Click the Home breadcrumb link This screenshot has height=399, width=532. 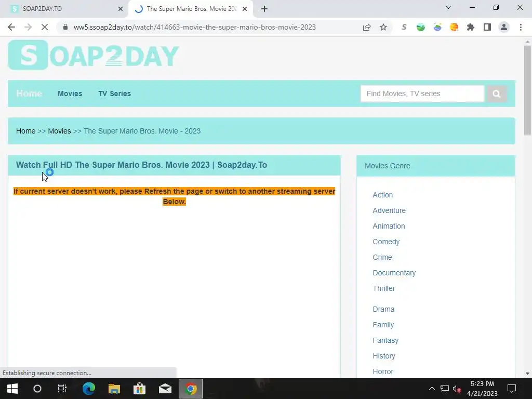pos(26,131)
